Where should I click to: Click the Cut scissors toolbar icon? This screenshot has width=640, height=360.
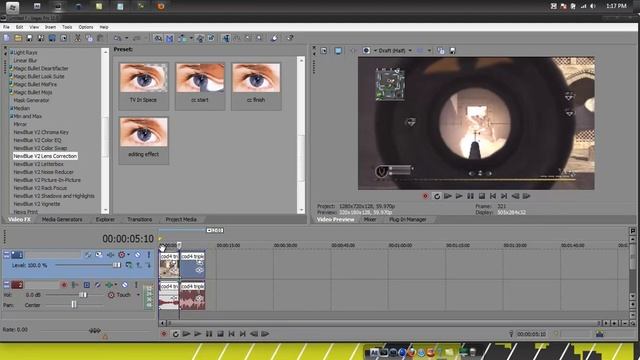[78, 38]
